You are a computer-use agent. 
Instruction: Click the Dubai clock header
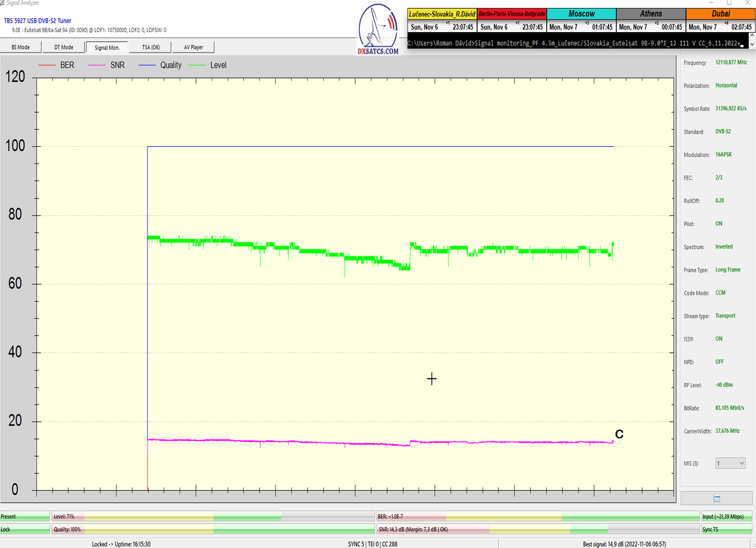720,13
